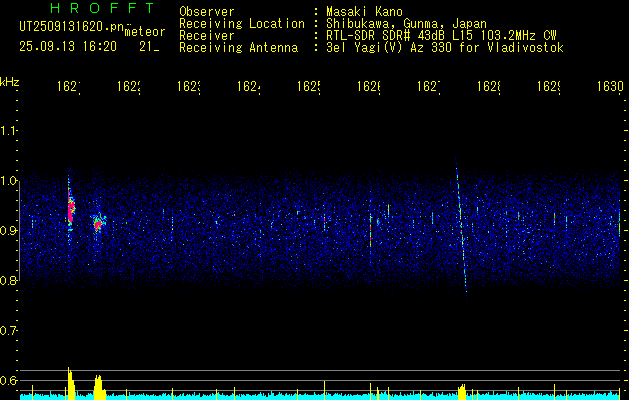Click the tallest yellow power peak at bottom
This screenshot has width=629, height=400.
[x=70, y=383]
